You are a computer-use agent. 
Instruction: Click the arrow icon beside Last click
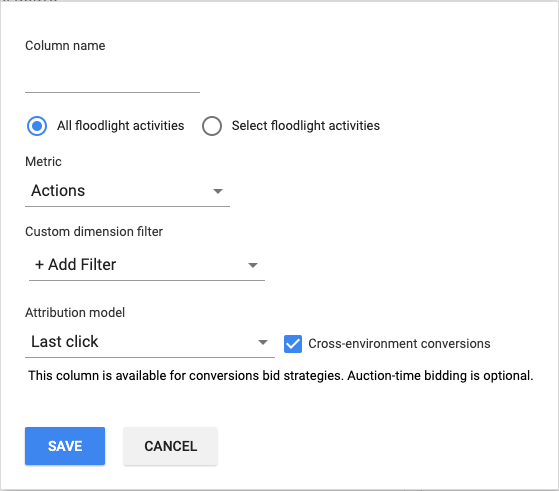point(263,342)
